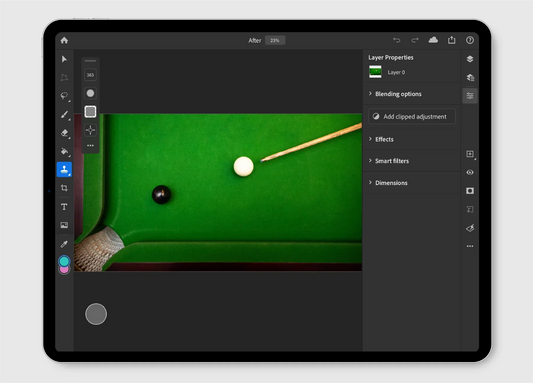533x383 pixels.
Task: Show the detailed layer view
Action: point(470,77)
